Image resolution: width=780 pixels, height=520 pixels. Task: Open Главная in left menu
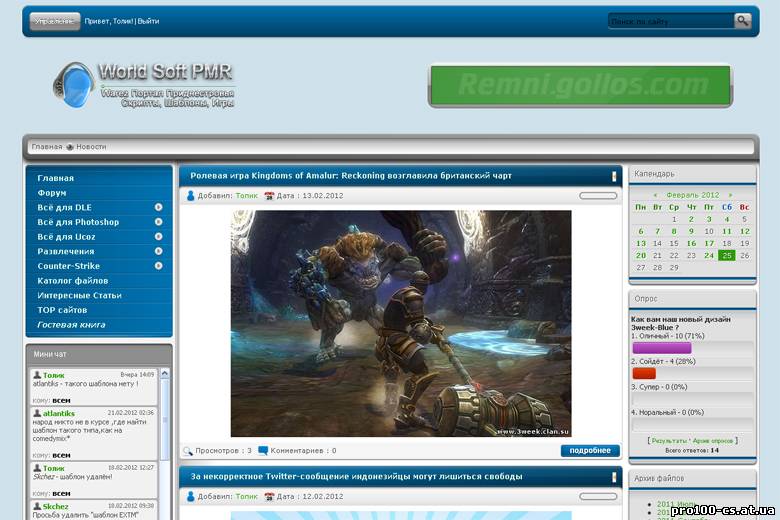tap(56, 178)
